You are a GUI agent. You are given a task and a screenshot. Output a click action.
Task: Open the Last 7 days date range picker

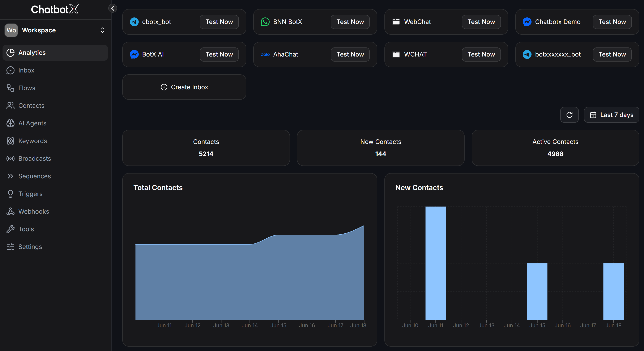coord(611,115)
